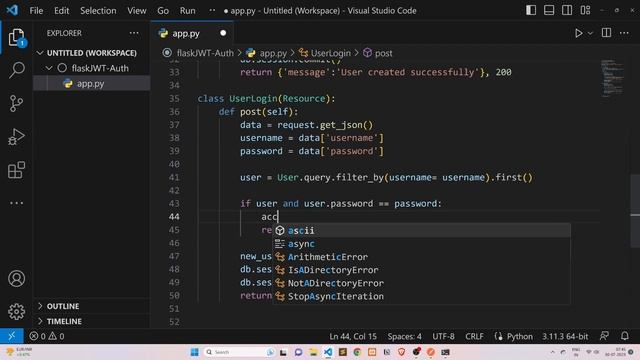Viewport: 640px width, 360px height.
Task: Customize layout from title bar
Action: [585, 10]
